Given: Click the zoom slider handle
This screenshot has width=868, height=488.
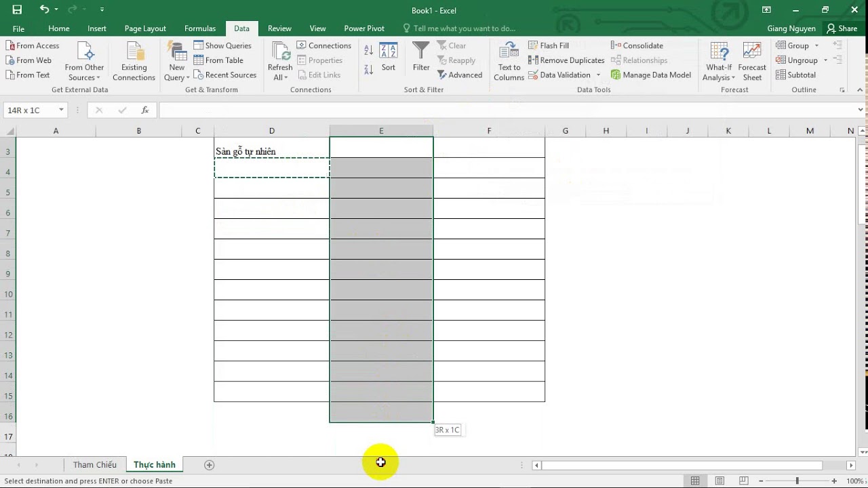Looking at the screenshot, I should coord(797,481).
